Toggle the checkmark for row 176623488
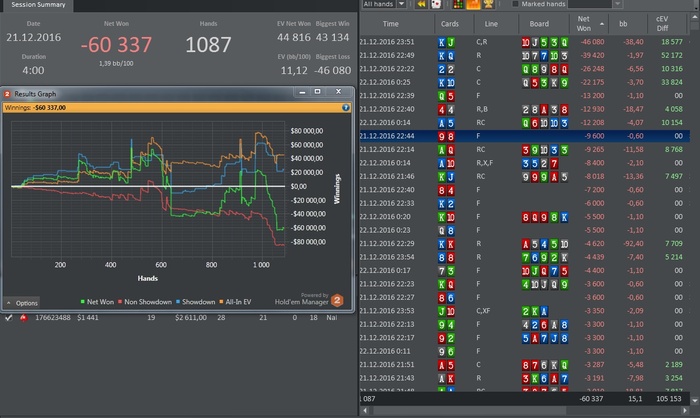 tap(9, 317)
